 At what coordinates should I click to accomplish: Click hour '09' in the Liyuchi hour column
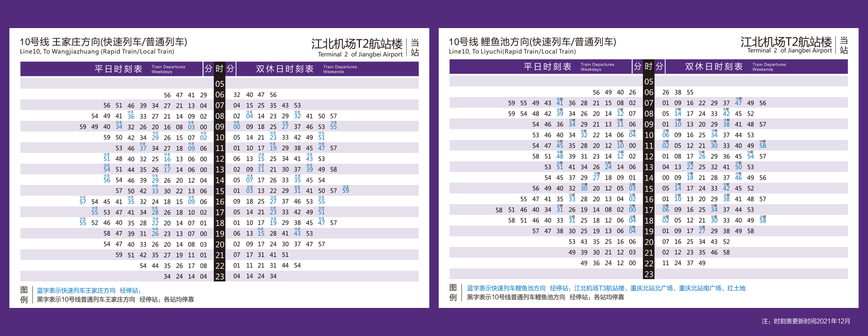tap(649, 124)
